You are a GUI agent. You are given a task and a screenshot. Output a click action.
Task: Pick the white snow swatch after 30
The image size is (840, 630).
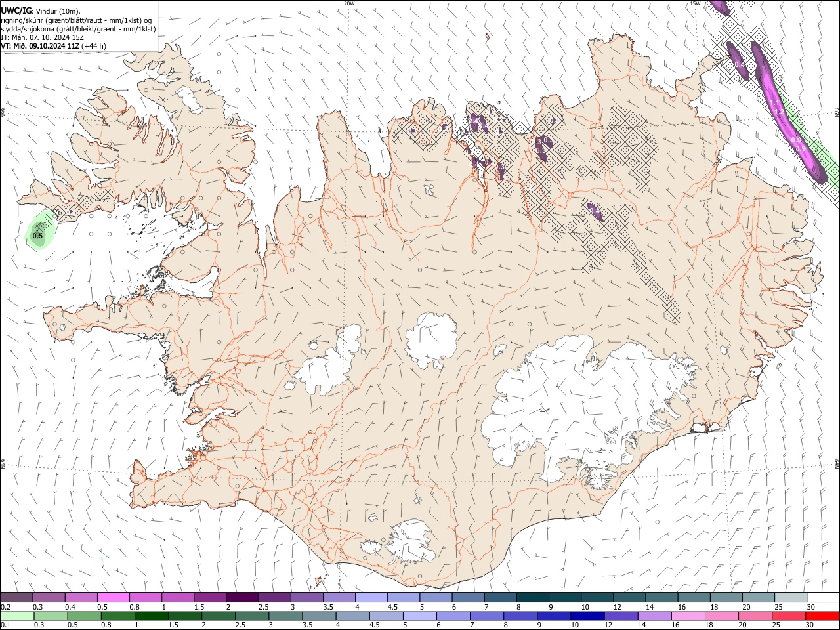[x=823, y=597]
